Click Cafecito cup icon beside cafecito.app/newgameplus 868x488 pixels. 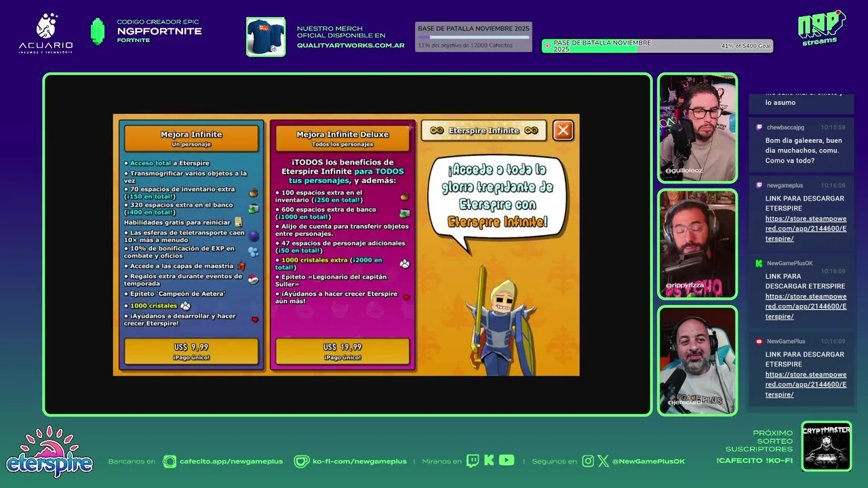170,462
